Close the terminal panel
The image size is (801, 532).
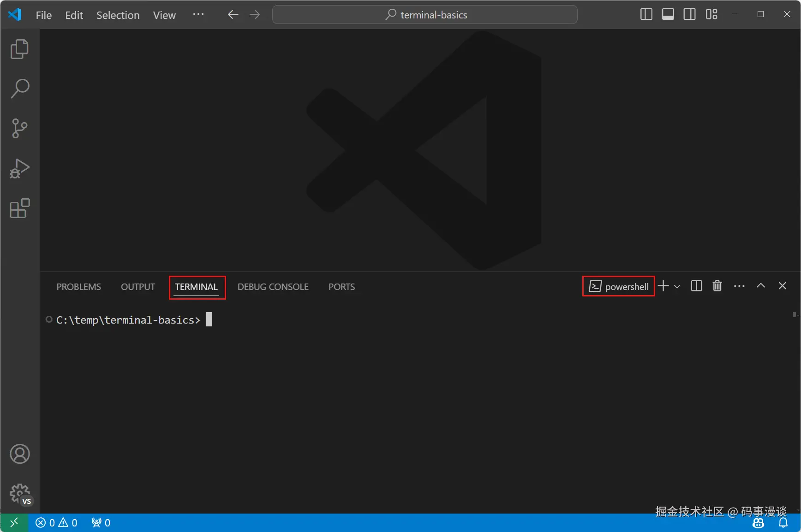783,286
